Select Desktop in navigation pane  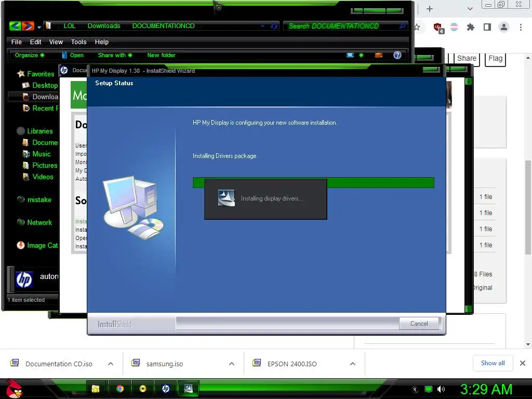[x=40, y=85]
